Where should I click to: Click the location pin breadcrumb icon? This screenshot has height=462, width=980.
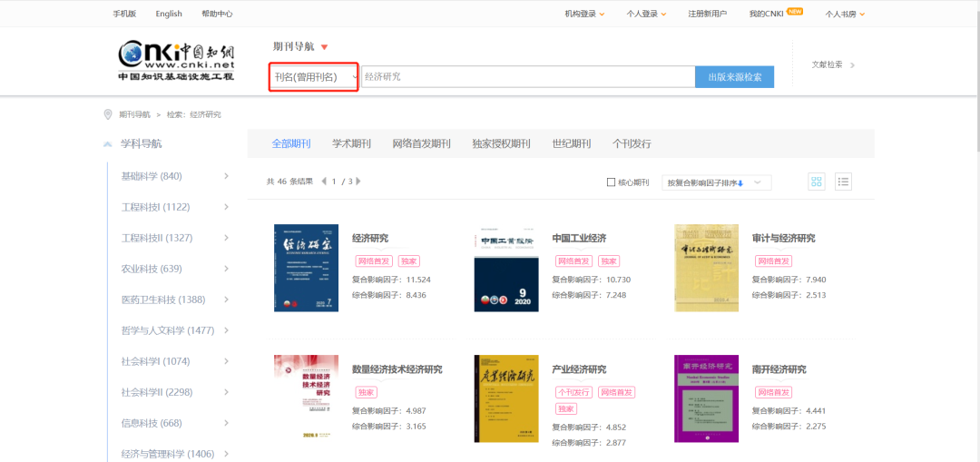tap(107, 114)
